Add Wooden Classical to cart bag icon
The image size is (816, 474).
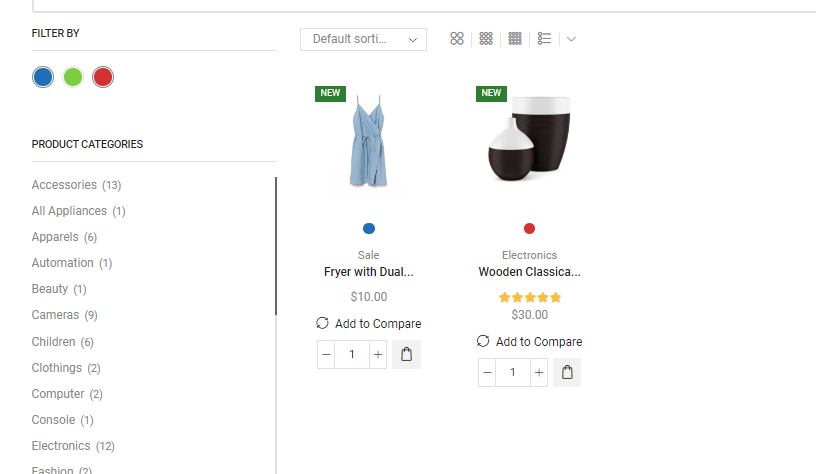(567, 373)
